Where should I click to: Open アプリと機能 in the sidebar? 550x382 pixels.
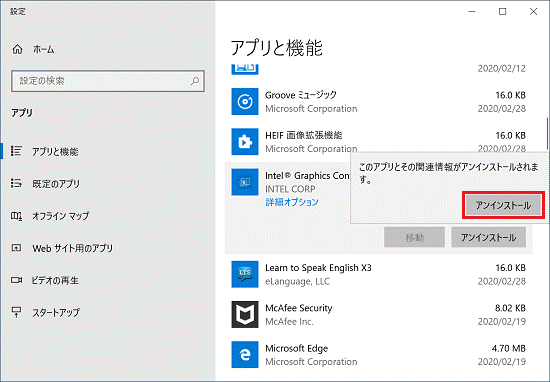pos(55,152)
